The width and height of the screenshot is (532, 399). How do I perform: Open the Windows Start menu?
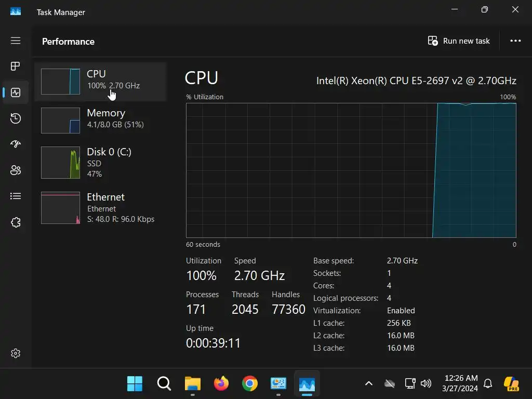click(x=135, y=384)
